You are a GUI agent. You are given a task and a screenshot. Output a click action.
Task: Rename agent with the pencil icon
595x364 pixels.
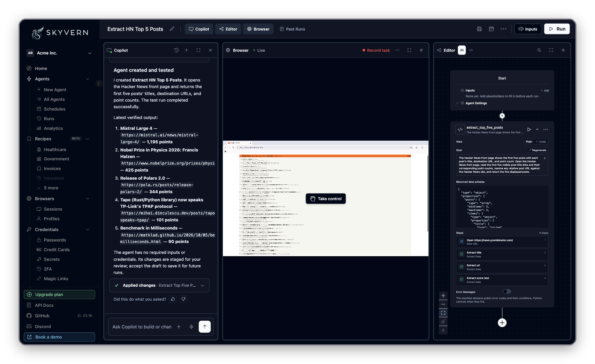coord(172,29)
